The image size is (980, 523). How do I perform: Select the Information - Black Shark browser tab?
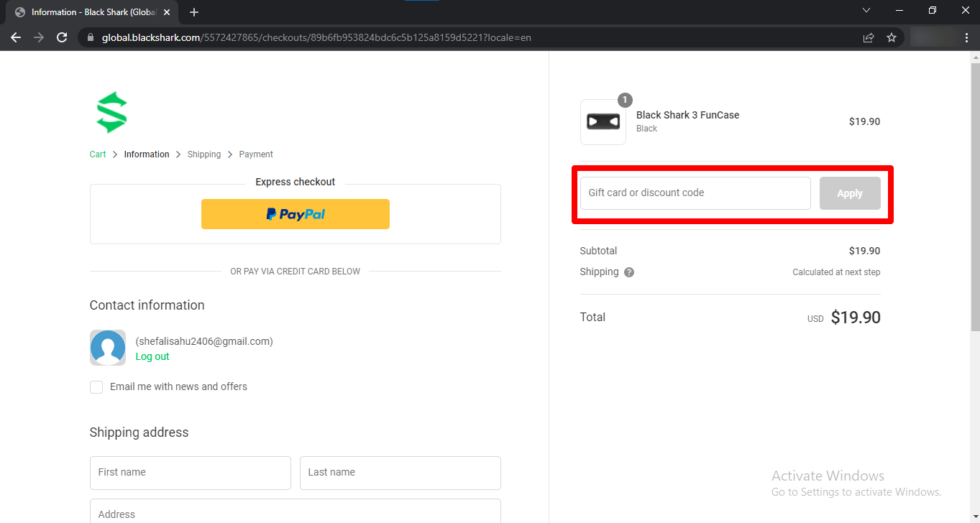93,12
